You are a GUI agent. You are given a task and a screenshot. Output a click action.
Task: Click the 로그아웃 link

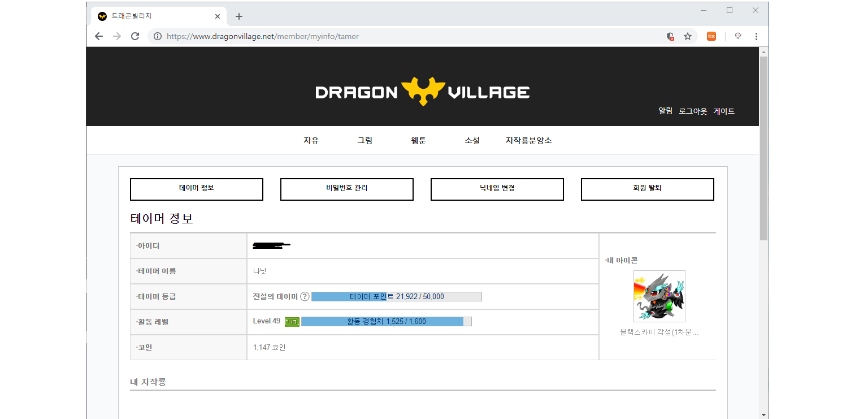click(693, 111)
